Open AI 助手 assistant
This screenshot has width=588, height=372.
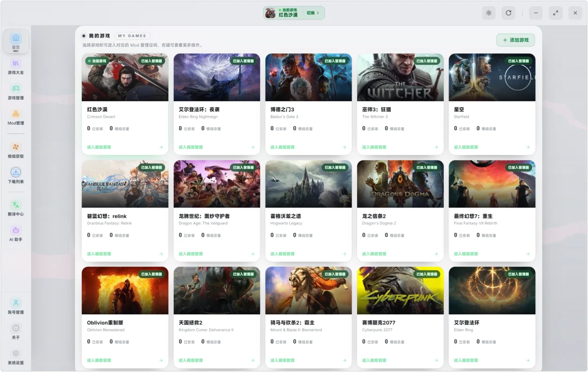(16, 234)
